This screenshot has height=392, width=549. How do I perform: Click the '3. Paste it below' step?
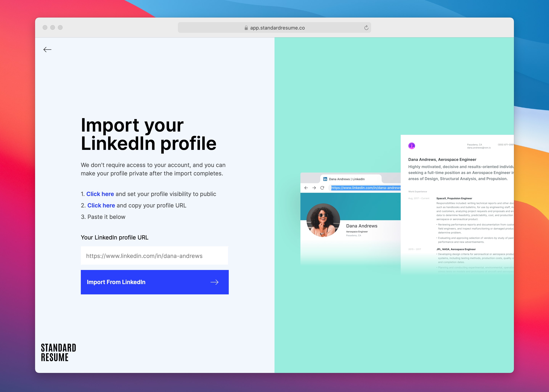coord(103,217)
